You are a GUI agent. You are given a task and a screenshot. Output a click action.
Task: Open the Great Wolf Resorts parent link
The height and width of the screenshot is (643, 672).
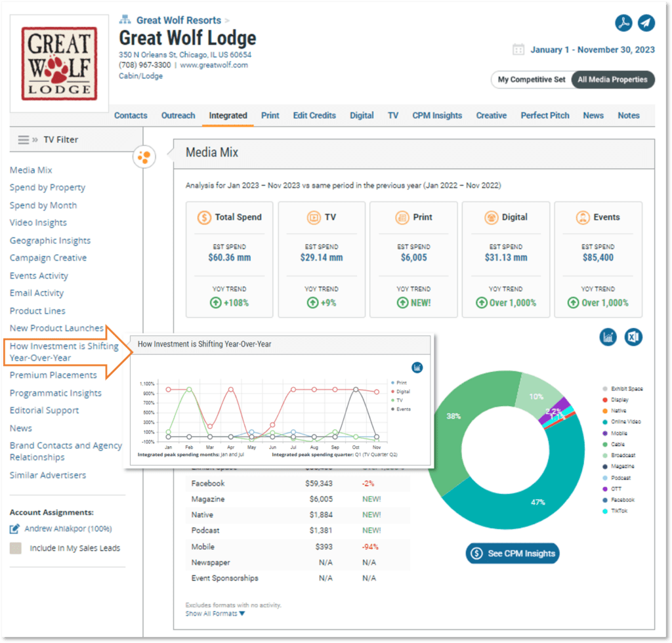178,20
